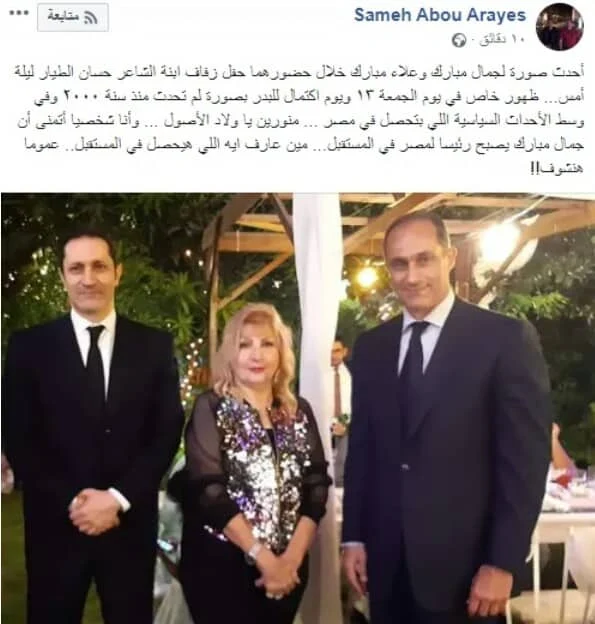This screenshot has width=595, height=624.
Task: Open Sameh Abou Arayes profile link
Action: (440, 15)
